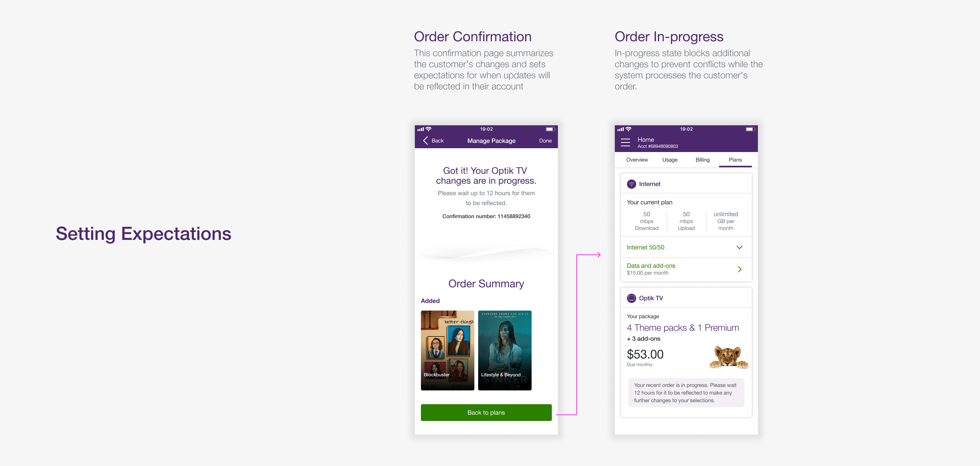Select the Lifestyle & Beyond thumbnail

505,350
